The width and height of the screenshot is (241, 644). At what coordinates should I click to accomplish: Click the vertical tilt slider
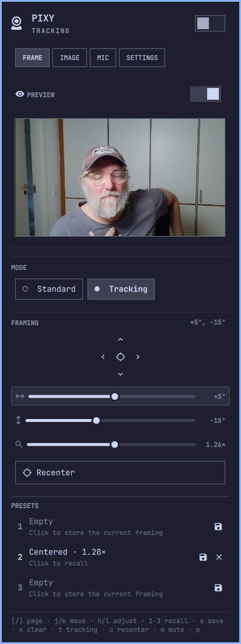click(x=111, y=421)
